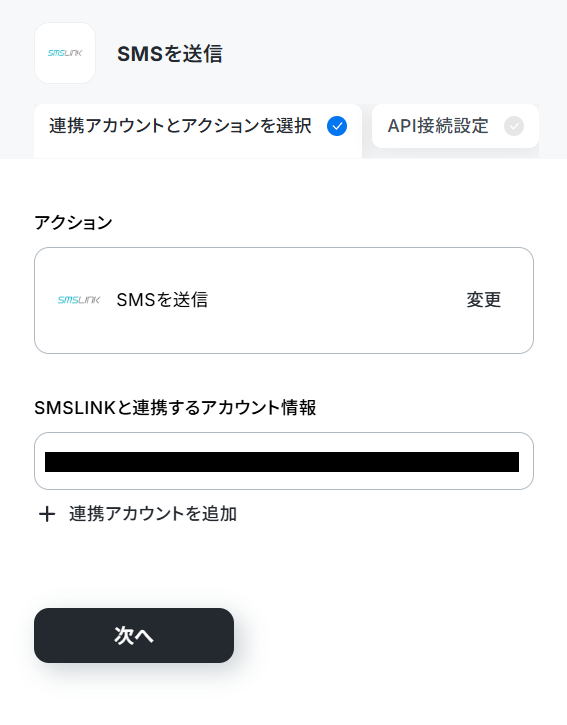
Task: Click the 連携アカウントとアクションを選択 tab text
Action: pyautogui.click(x=180, y=126)
